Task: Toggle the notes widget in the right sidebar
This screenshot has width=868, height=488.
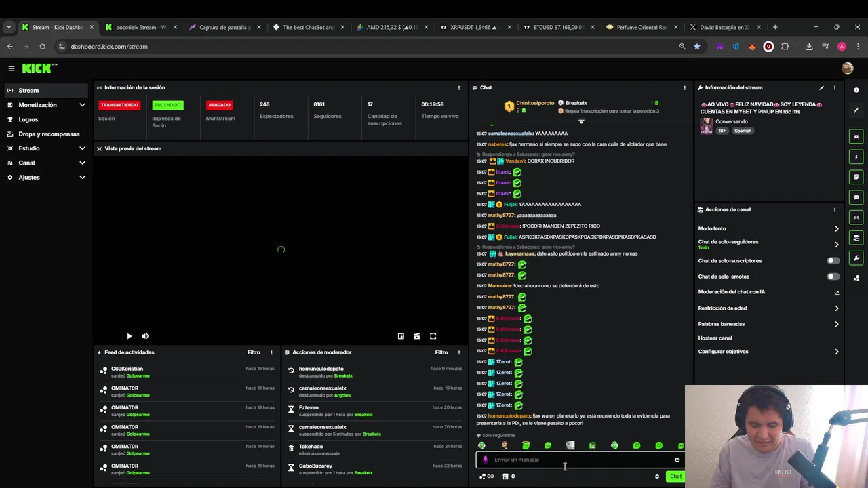Action: 856,177
